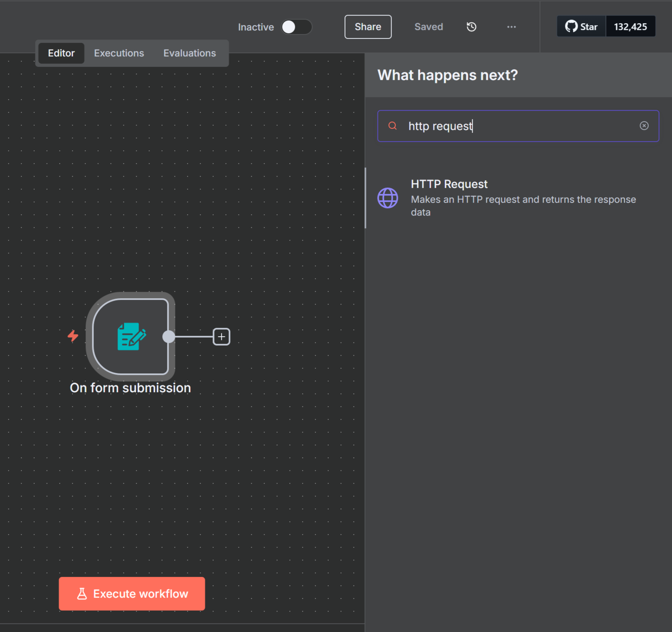Image resolution: width=672 pixels, height=632 pixels.
Task: Select the form submission trigger node
Action: click(130, 336)
